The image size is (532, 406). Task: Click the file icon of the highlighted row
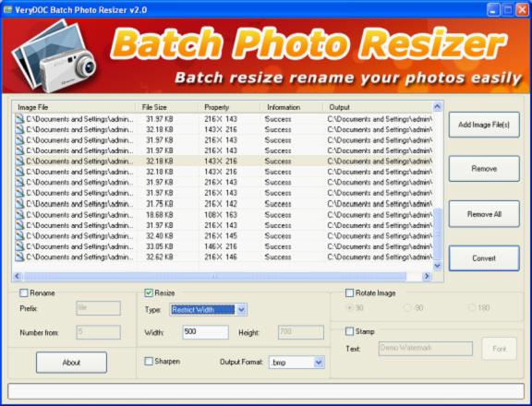point(19,161)
